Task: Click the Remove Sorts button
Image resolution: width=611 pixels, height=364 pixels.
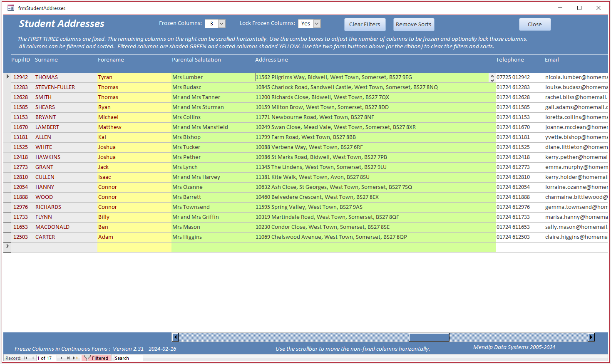Action: 413,25
